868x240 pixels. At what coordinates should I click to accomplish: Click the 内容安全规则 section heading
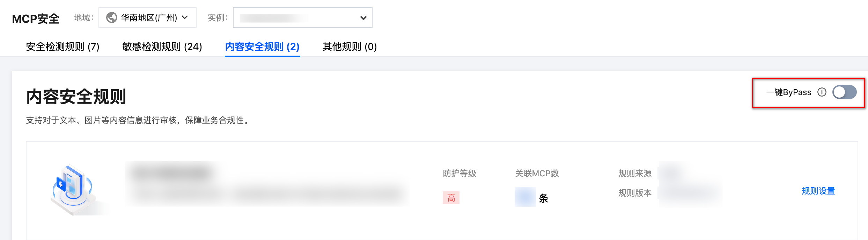point(76,97)
